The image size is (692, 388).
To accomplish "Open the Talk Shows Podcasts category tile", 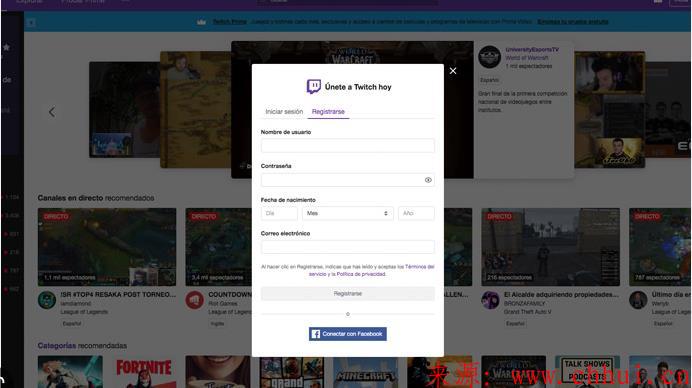I will [587, 372].
